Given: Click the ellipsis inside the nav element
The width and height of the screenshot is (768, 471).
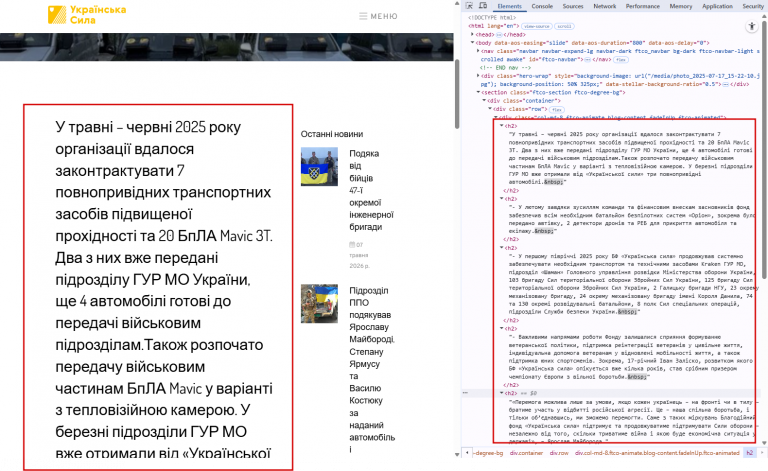Looking at the screenshot, I should pos(588,60).
